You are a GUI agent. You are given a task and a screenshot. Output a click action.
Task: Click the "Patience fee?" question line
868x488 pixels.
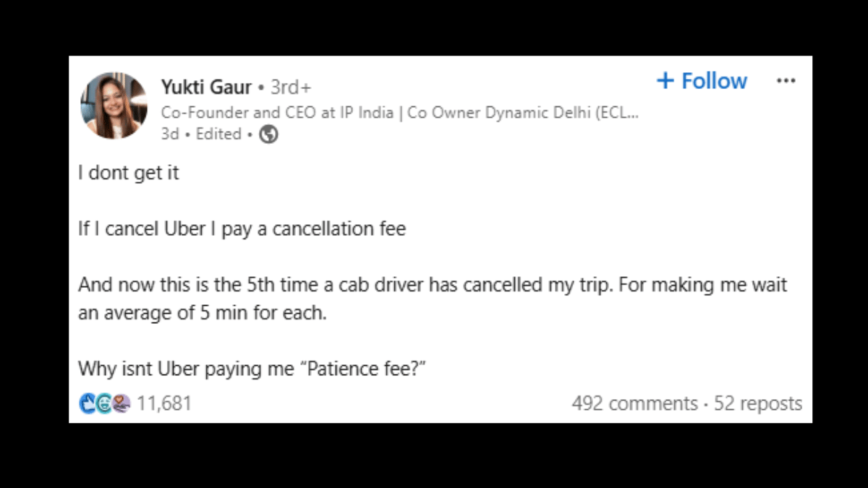coord(252,369)
